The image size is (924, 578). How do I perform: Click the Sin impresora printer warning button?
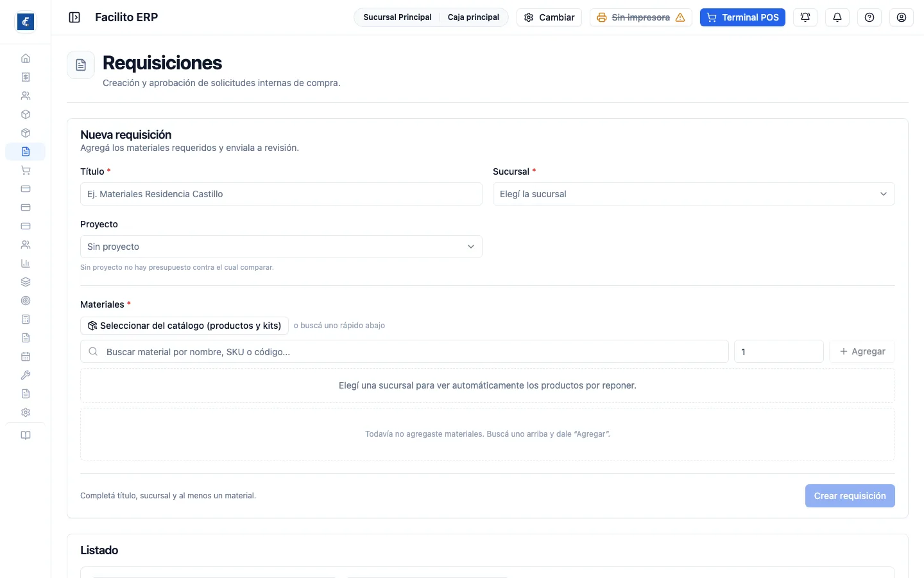(x=641, y=17)
